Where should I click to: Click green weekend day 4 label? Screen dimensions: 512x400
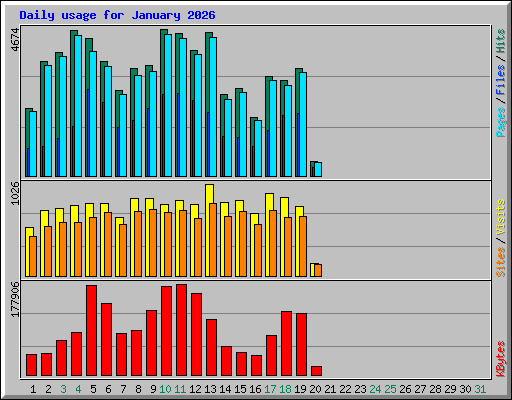tap(78, 389)
